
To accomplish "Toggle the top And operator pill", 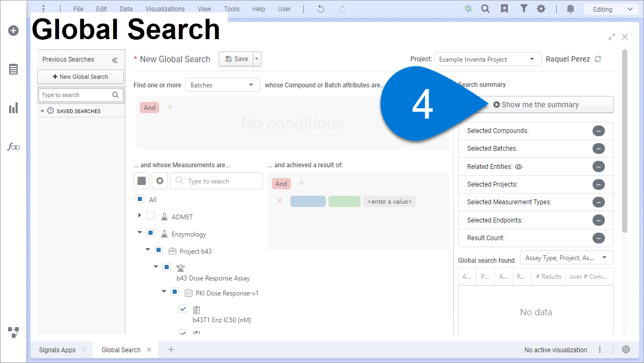I will pos(149,107).
